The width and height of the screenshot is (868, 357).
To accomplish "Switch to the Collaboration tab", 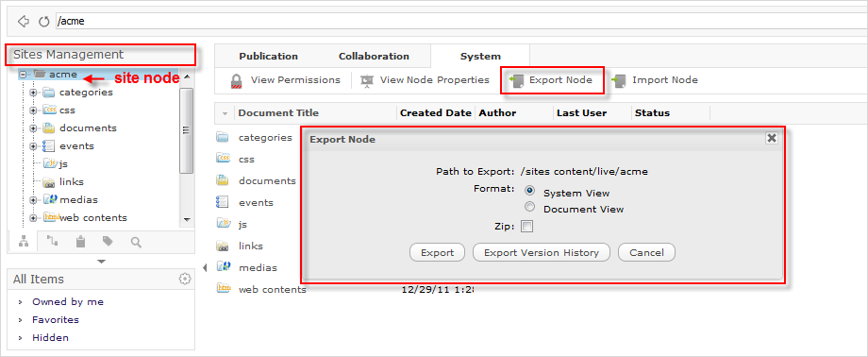I will pyautogui.click(x=375, y=56).
